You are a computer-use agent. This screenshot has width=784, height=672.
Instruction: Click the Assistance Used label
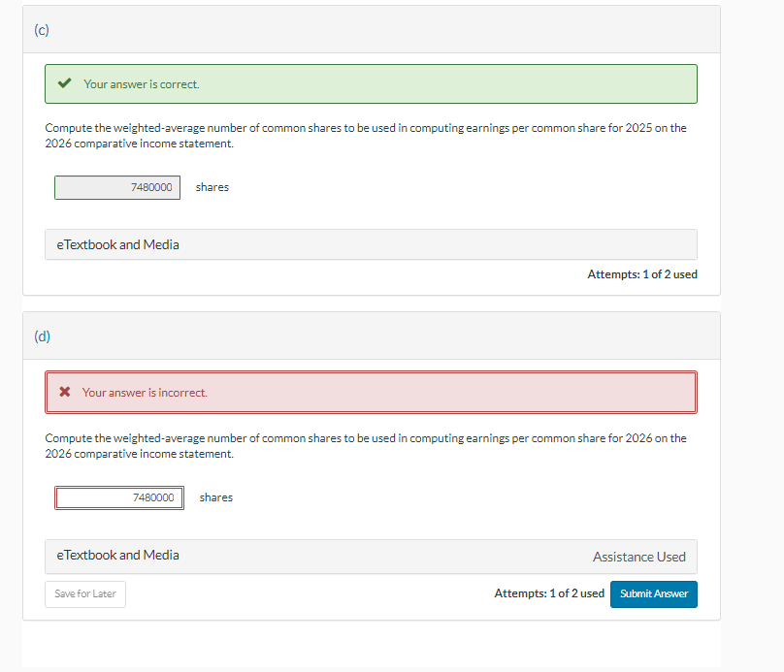point(639,557)
